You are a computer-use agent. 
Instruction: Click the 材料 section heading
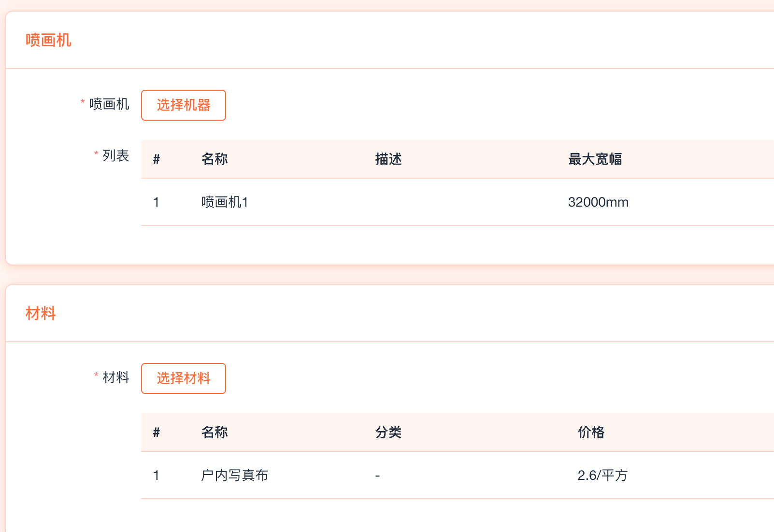pos(41,313)
